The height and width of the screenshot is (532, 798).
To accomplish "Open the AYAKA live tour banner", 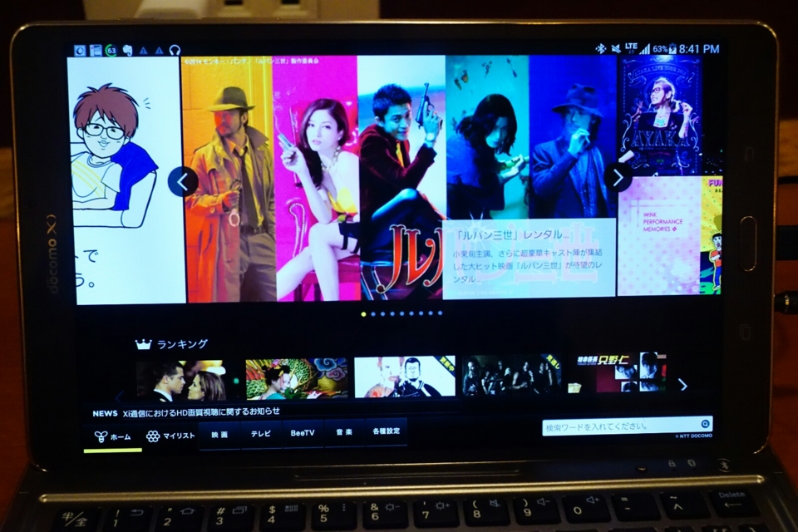I will click(x=660, y=115).
